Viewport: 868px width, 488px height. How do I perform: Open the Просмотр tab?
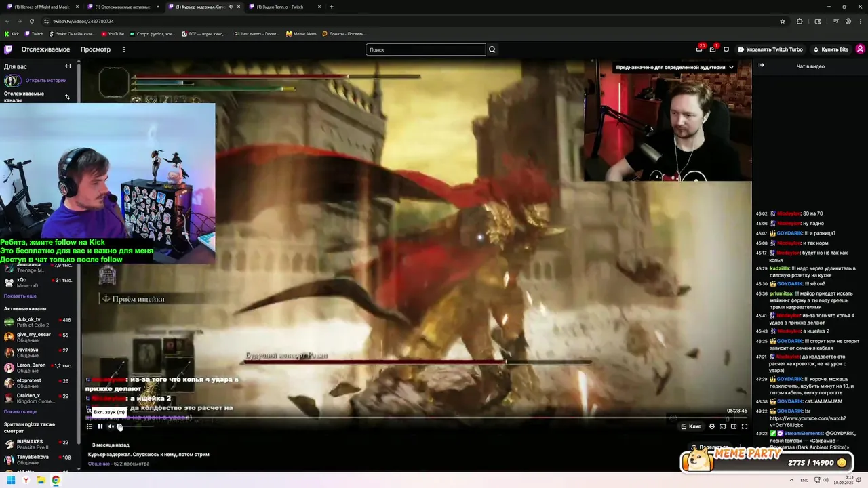pyautogui.click(x=96, y=49)
